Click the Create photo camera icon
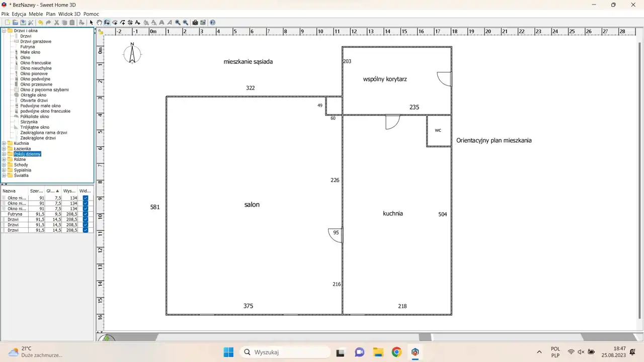Screen dimensions: 644x362 pos(195,23)
